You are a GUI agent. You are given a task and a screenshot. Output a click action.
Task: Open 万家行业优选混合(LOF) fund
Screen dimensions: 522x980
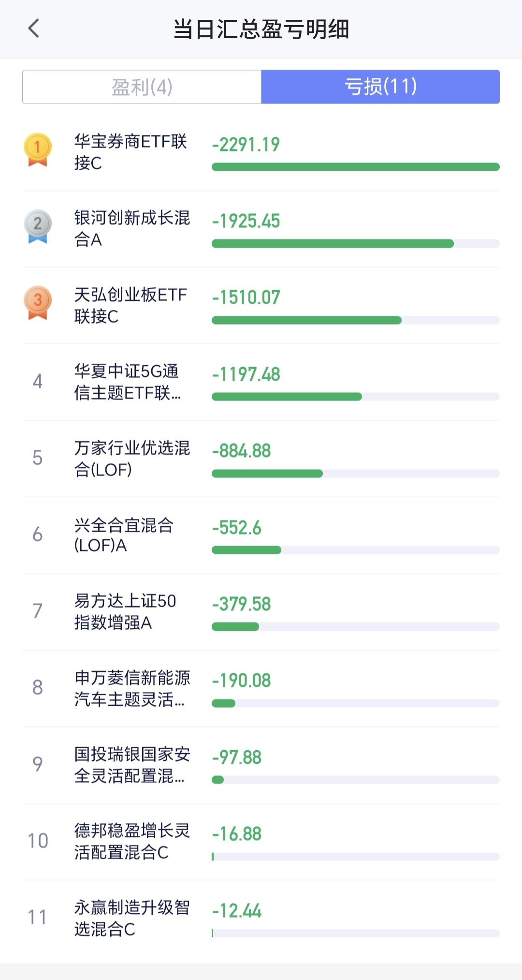pos(131,458)
